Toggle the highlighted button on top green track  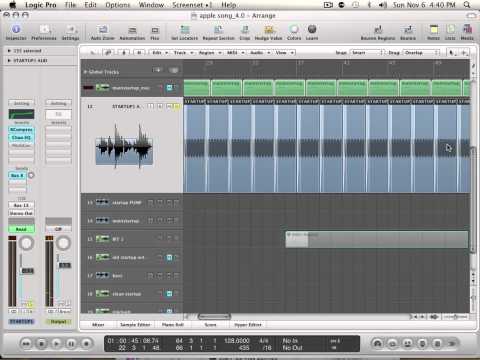(169, 88)
